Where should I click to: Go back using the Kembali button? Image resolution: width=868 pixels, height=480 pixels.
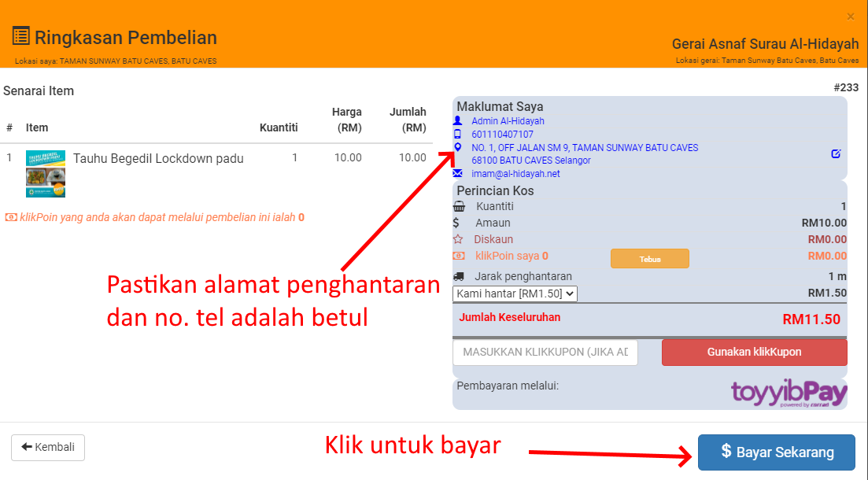(48, 447)
